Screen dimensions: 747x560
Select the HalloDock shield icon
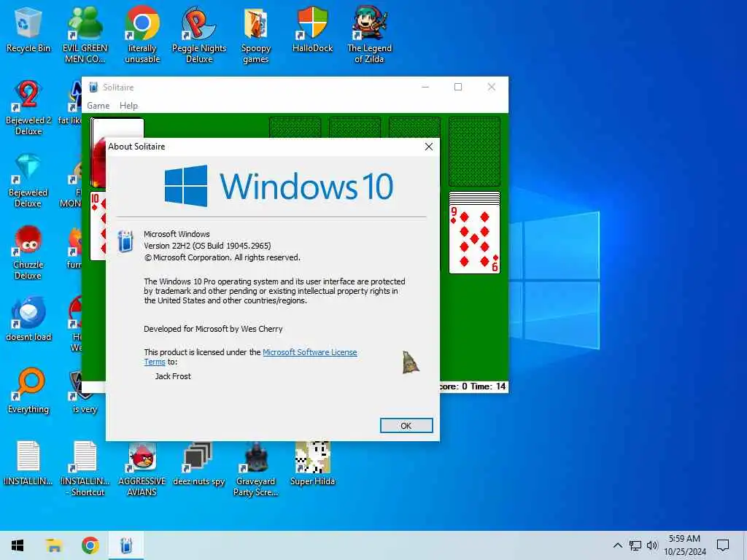point(312,29)
